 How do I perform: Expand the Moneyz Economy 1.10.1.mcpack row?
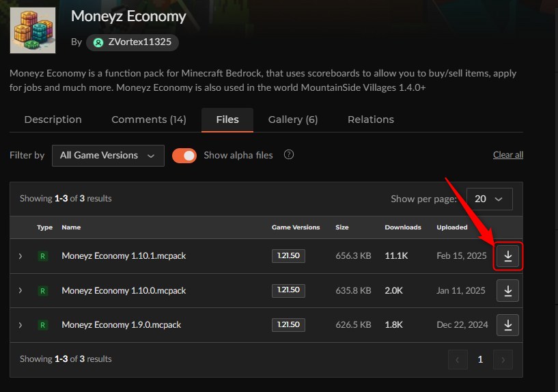tap(20, 256)
